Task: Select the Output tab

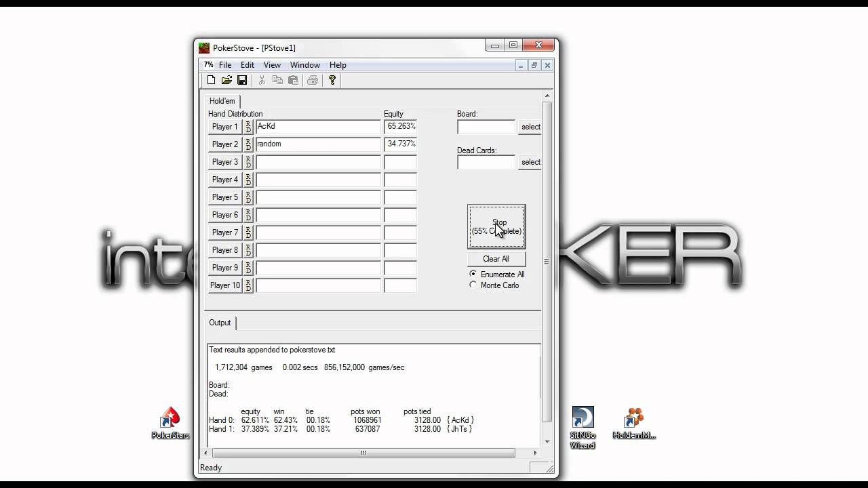Action: pos(220,323)
